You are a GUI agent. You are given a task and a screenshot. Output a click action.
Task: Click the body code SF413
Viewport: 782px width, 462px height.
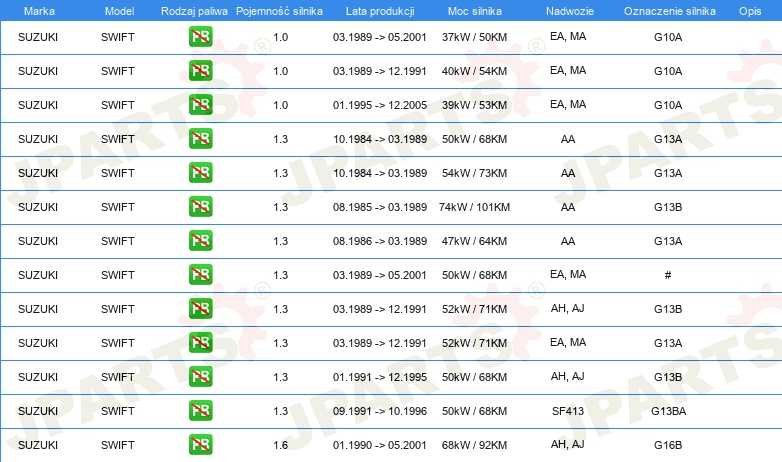(568, 411)
